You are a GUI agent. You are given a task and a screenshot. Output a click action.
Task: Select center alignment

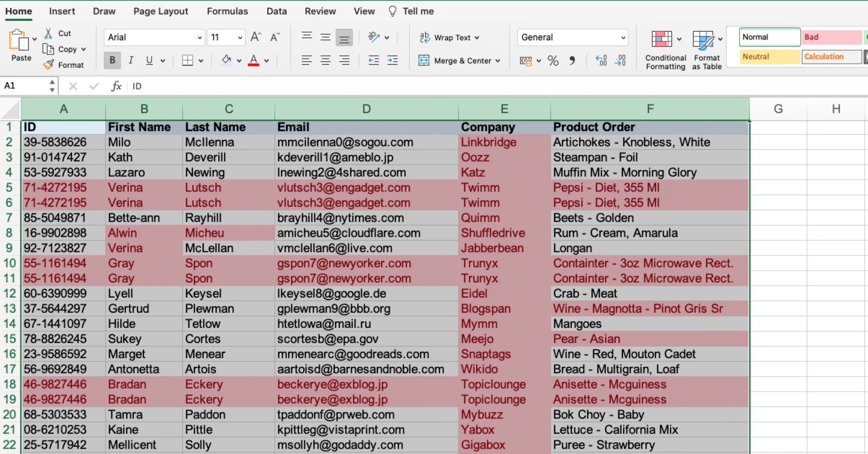[325, 61]
